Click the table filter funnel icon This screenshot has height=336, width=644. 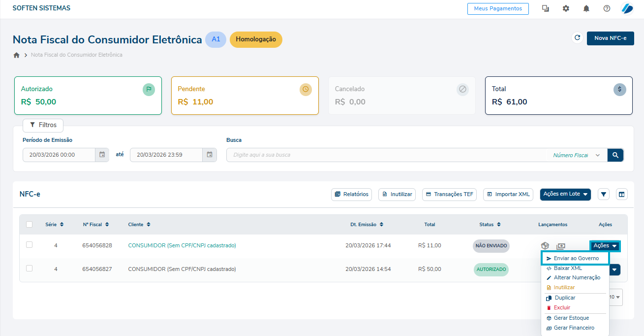click(604, 195)
